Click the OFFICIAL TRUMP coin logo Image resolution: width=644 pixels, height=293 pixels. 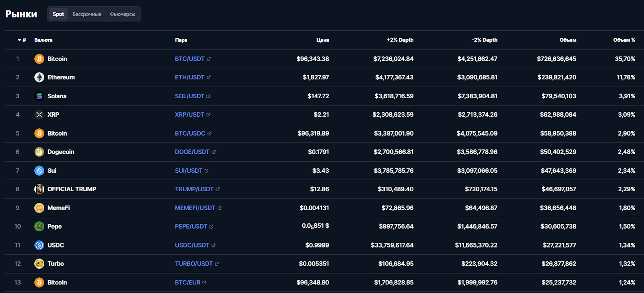coord(39,189)
